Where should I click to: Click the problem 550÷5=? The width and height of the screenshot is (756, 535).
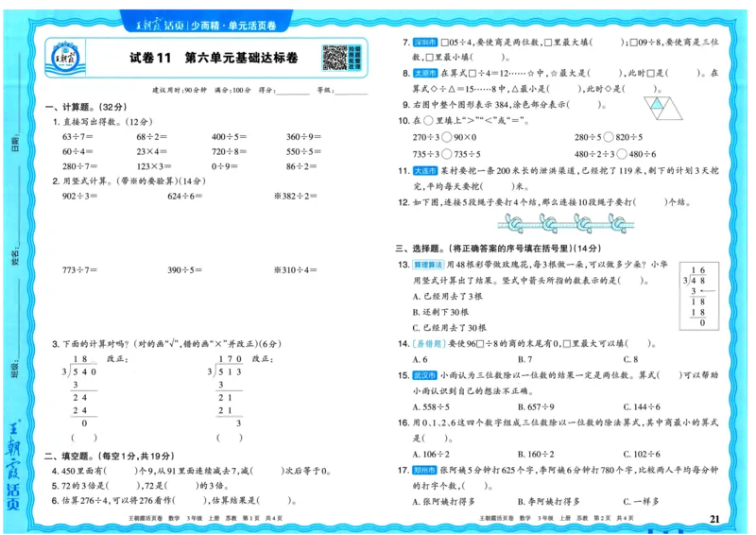tap(303, 151)
